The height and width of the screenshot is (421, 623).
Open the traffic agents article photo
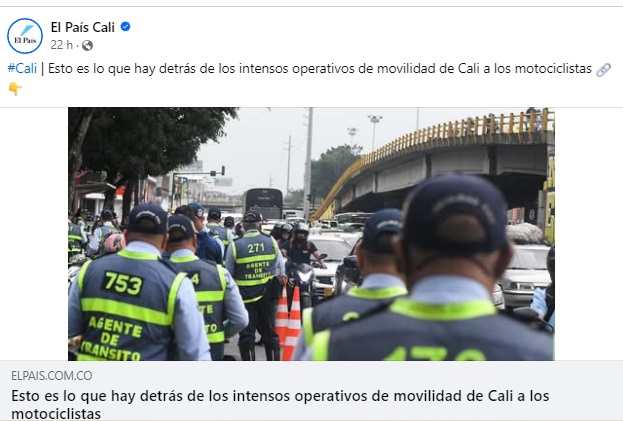coord(311,234)
